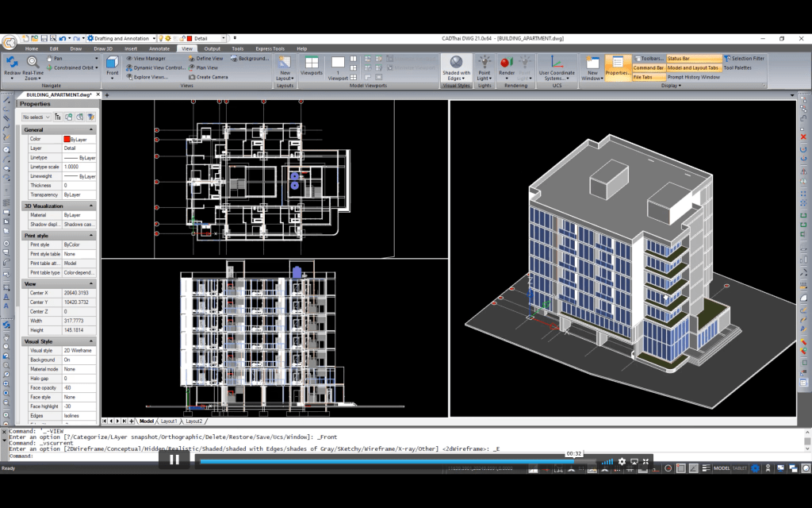812x508 pixels.
Task: Click the Redraw icon in Navigate panel
Action: click(x=12, y=63)
